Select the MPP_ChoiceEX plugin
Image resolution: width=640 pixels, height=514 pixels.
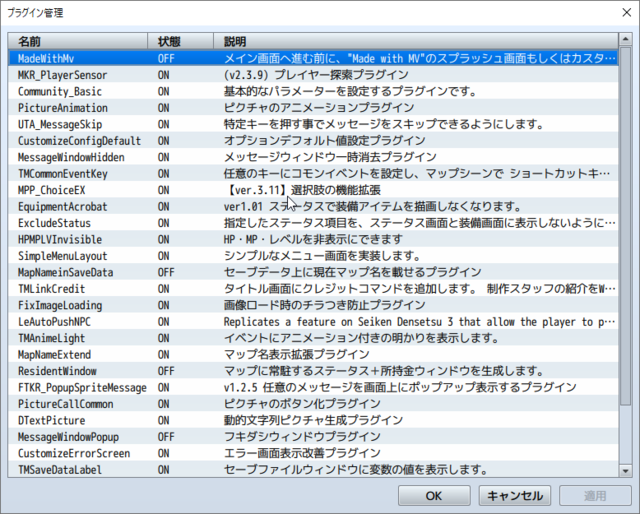(313, 190)
